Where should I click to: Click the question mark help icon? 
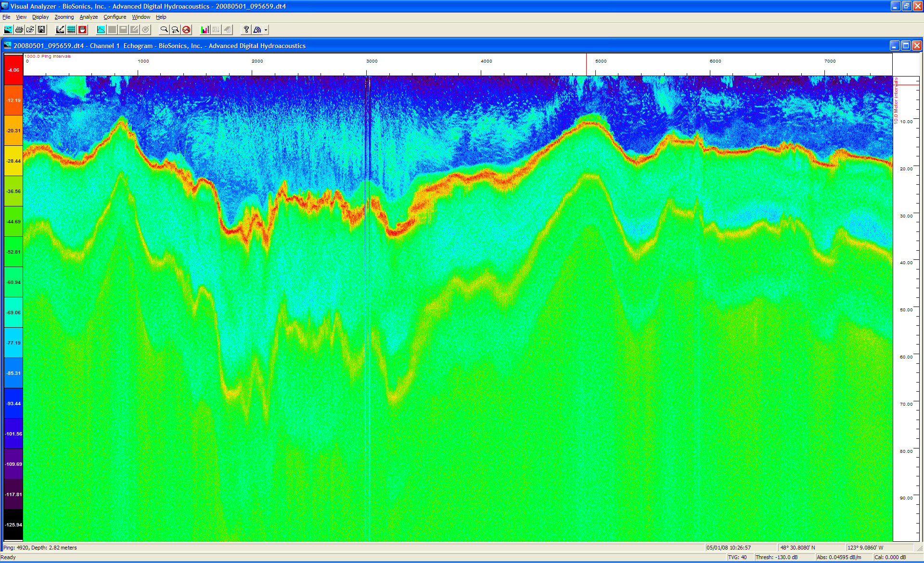tap(246, 30)
